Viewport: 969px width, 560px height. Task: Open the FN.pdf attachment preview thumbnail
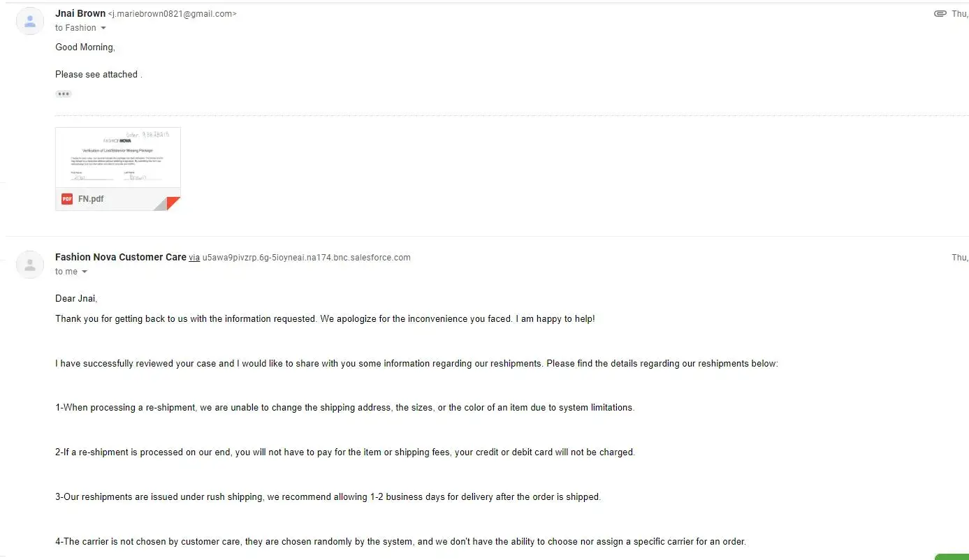pyautogui.click(x=118, y=158)
